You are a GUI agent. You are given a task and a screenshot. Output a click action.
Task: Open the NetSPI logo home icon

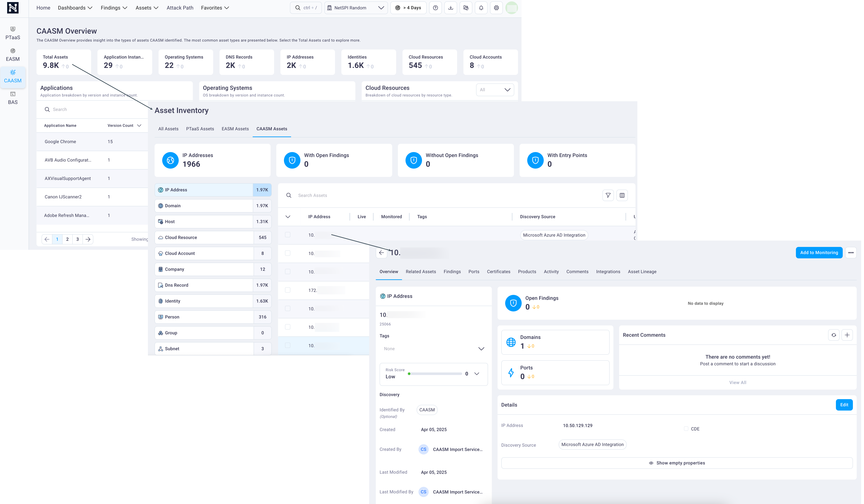pos(13,8)
